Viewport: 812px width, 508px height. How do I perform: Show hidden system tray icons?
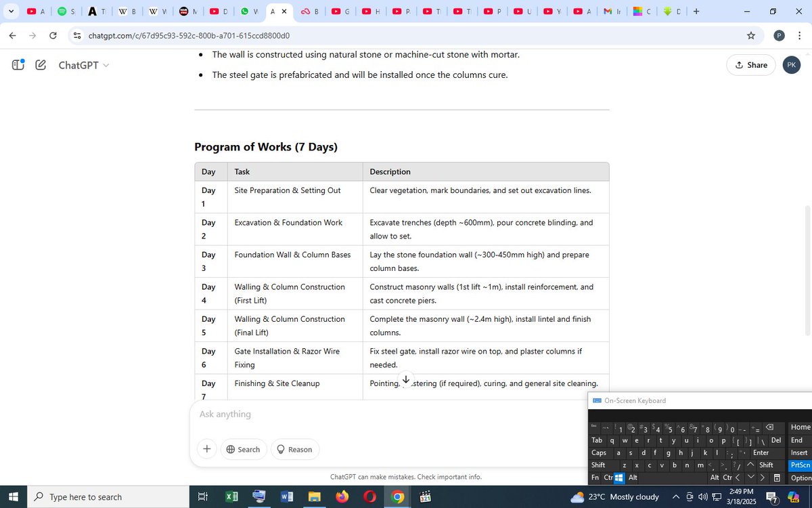pyautogui.click(x=675, y=496)
